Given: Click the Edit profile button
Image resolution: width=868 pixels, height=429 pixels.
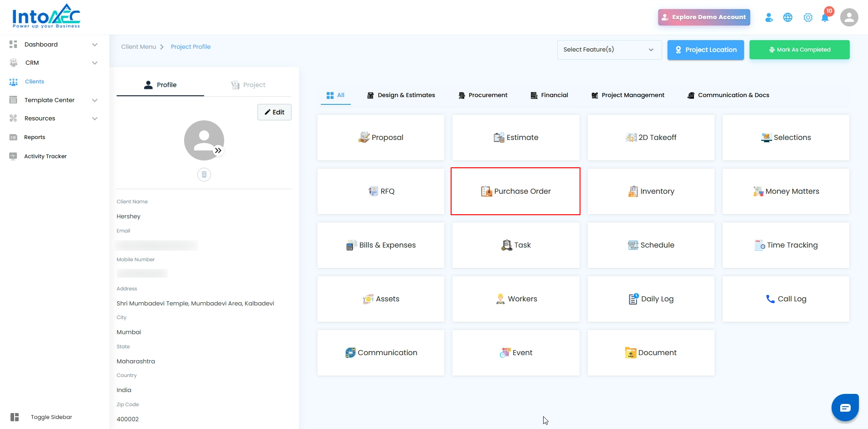Looking at the screenshot, I should click(x=274, y=112).
